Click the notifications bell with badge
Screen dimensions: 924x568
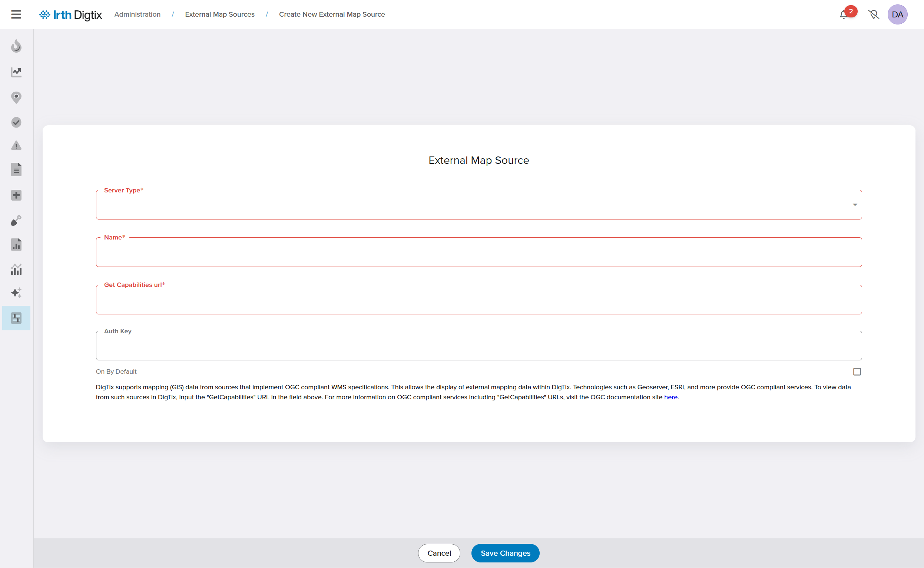[x=844, y=14]
